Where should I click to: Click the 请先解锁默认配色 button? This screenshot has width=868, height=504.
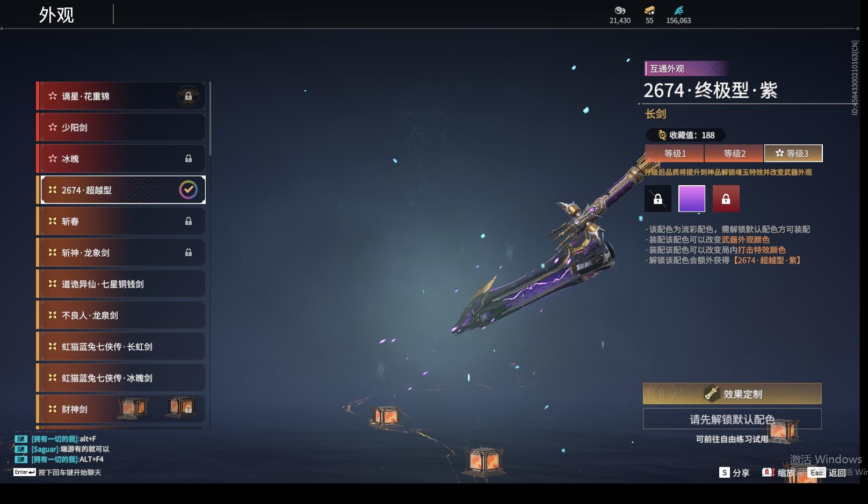point(732,419)
